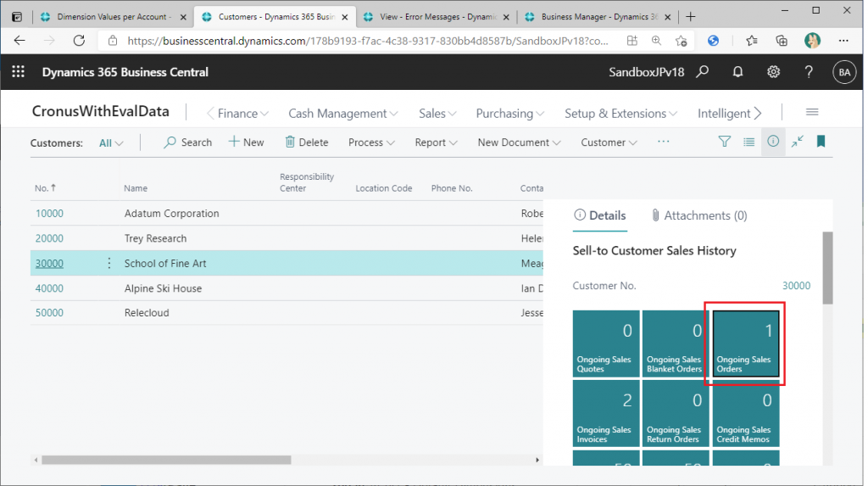This screenshot has width=868, height=486.
Task: Open customer 20000 link
Action: pos(49,238)
